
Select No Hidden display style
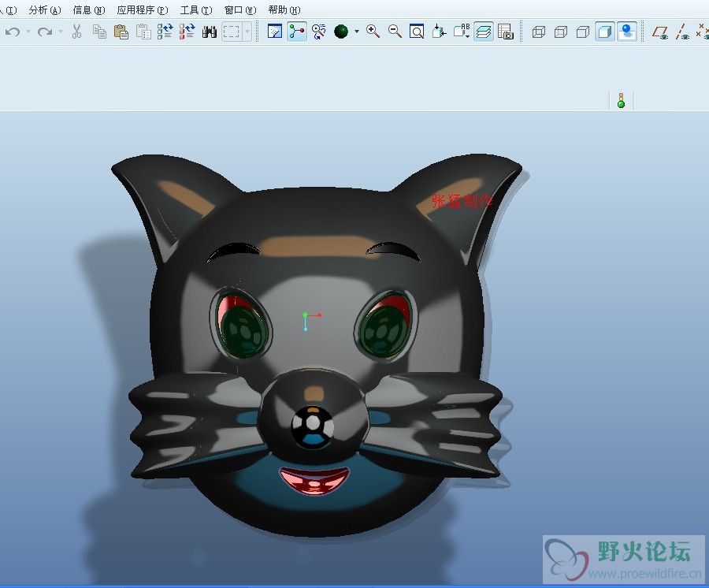583,32
